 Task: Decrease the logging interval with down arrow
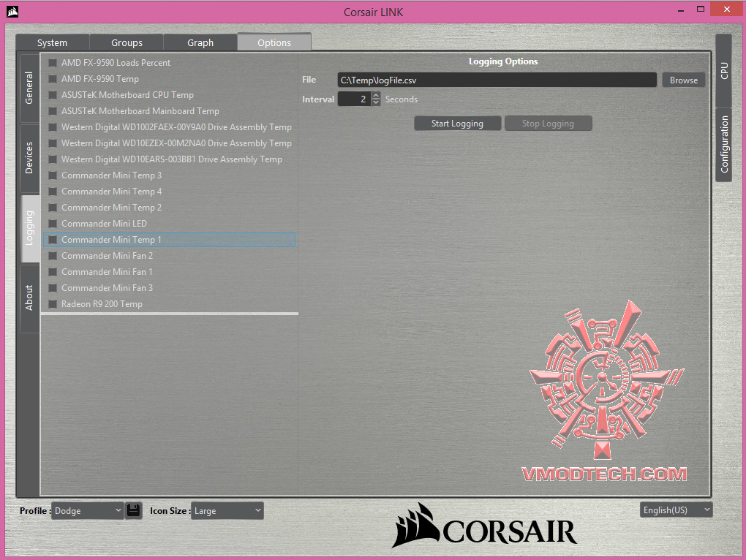click(x=376, y=102)
